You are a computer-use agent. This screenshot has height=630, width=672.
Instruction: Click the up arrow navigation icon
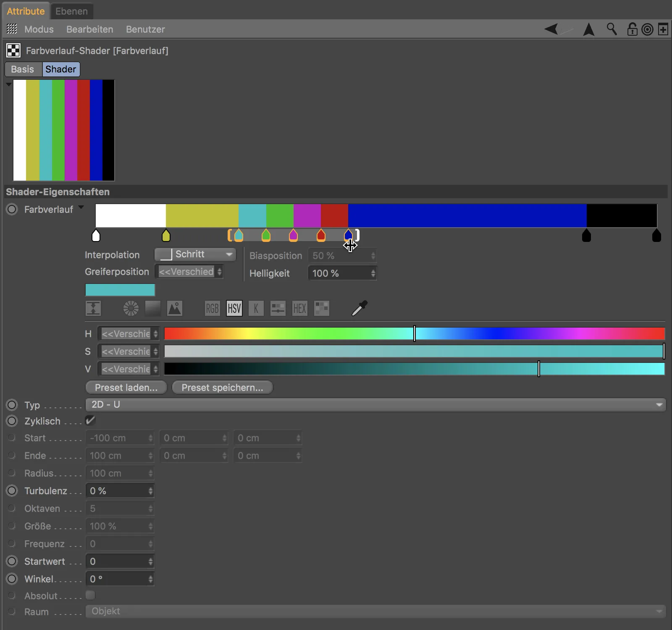589,29
